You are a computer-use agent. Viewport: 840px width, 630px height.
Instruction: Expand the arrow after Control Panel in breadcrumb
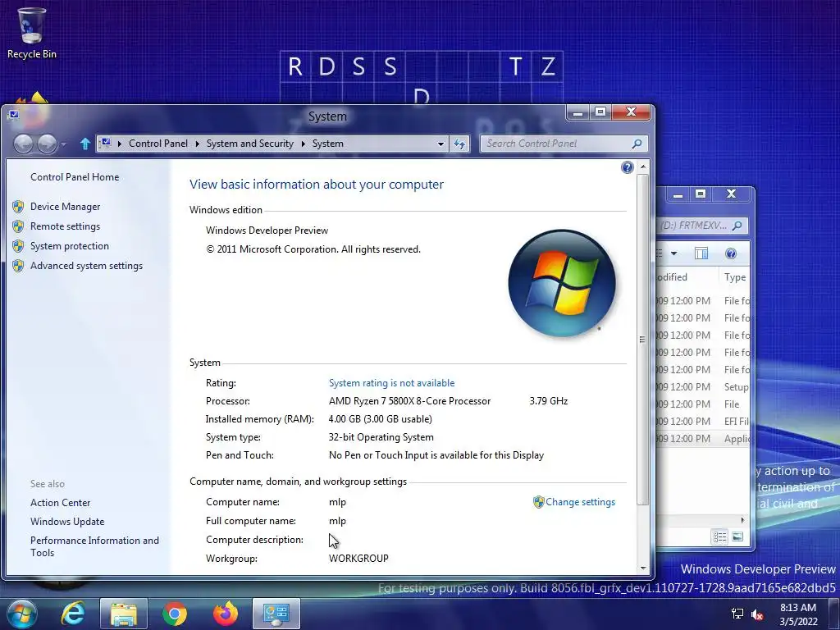tap(197, 144)
